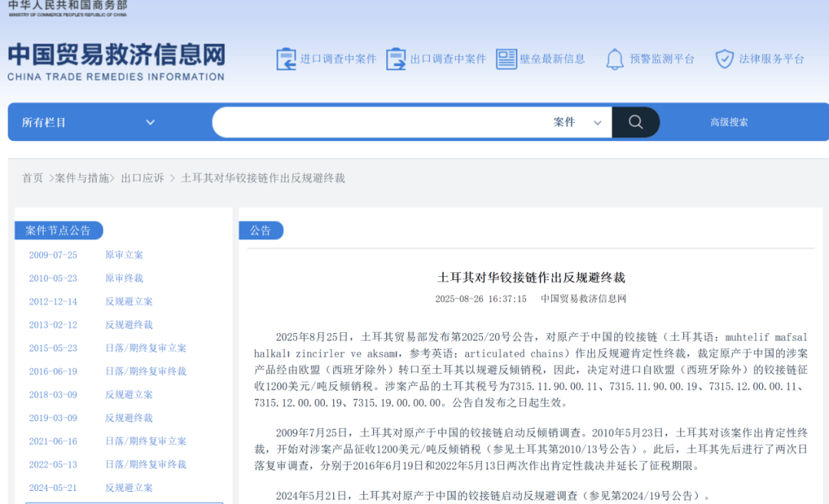Screen dimensions: 829x504
Task: Go to 出口应诉 in the breadcrumb
Action: (x=141, y=177)
